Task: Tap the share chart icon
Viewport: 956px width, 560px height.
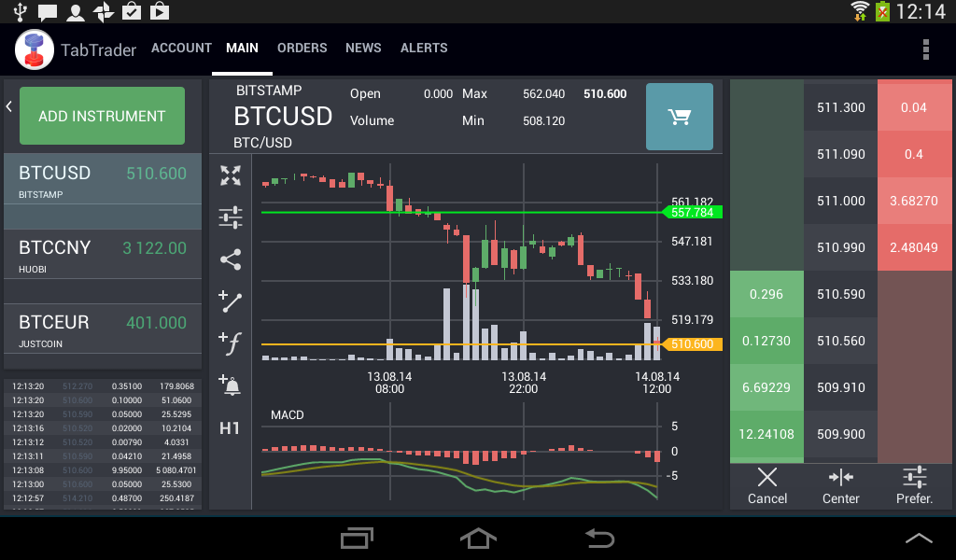Action: (231, 259)
